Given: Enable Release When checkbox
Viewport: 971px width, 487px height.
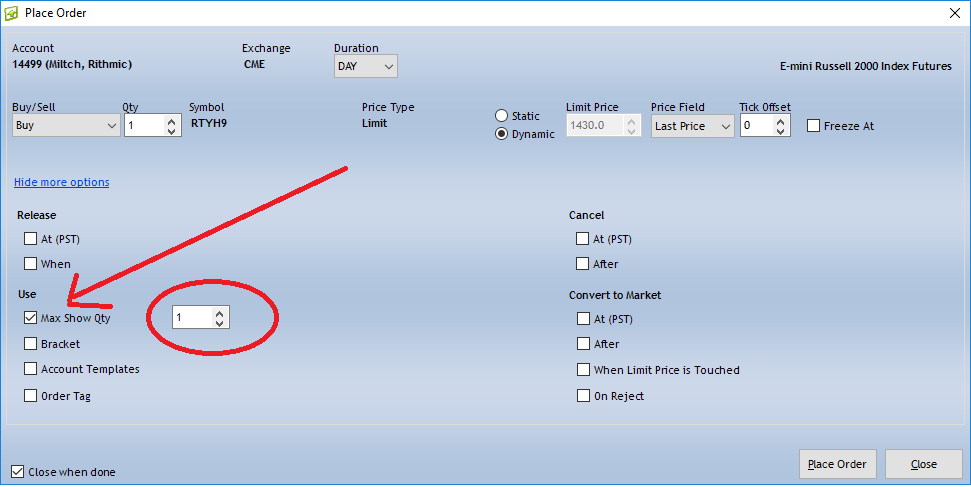Looking at the screenshot, I should pyautogui.click(x=30, y=264).
